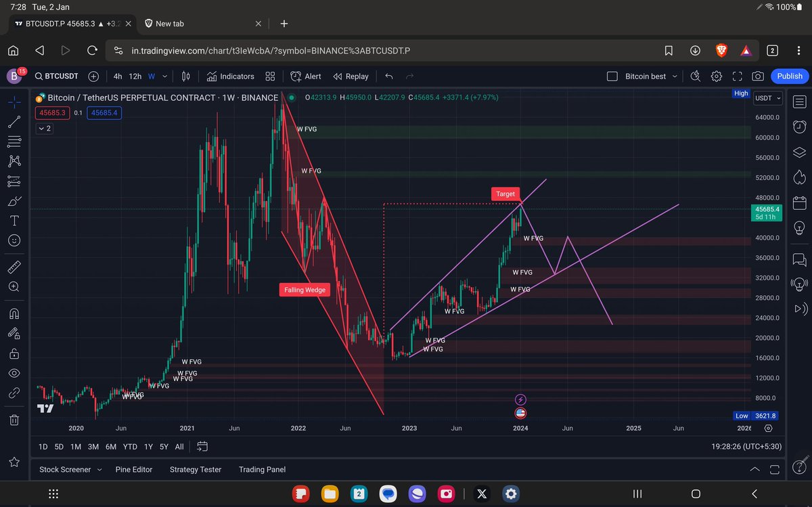The height and width of the screenshot is (507, 812).
Task: Open the Alerts panel in right sidebar
Action: (798, 127)
